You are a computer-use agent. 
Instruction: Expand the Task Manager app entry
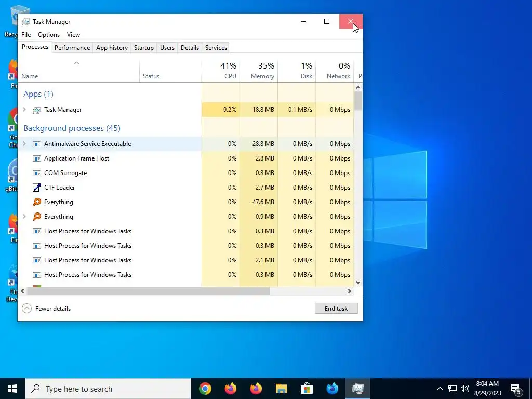(24, 110)
